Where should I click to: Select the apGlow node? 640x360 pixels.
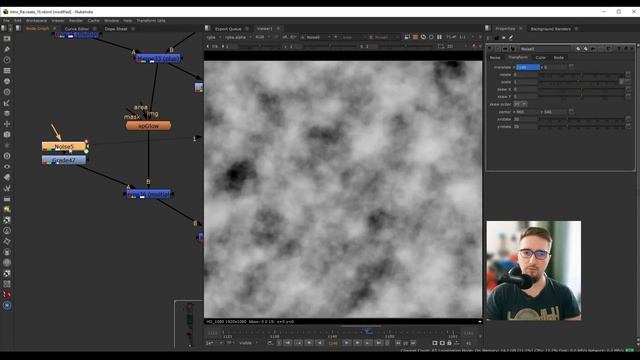[x=148, y=126]
